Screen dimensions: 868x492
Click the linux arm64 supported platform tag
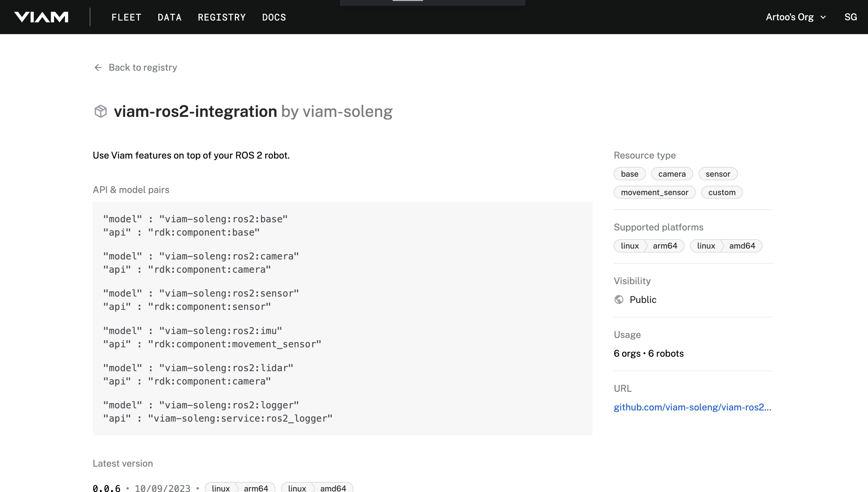649,246
